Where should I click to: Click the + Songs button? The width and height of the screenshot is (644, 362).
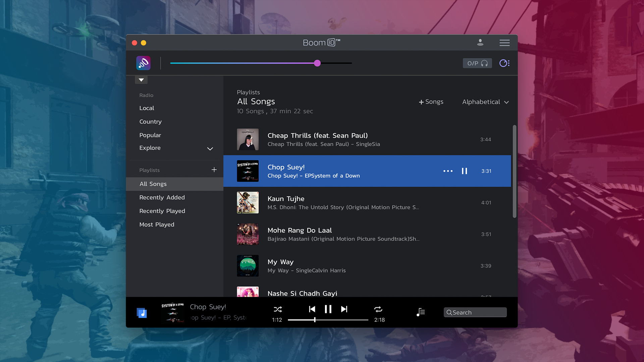pos(431,102)
